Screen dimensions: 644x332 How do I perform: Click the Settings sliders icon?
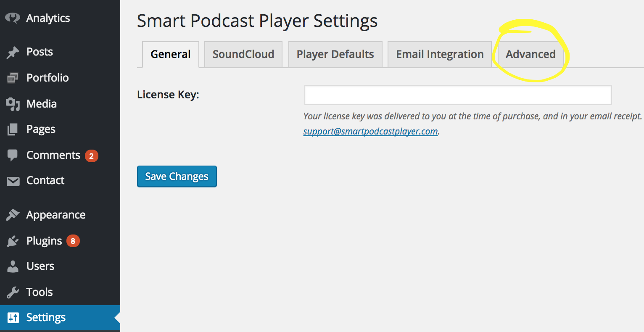(13, 318)
